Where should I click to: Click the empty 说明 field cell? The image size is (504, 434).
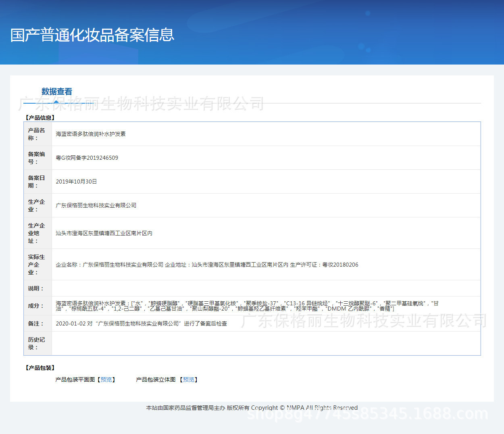coord(266,288)
